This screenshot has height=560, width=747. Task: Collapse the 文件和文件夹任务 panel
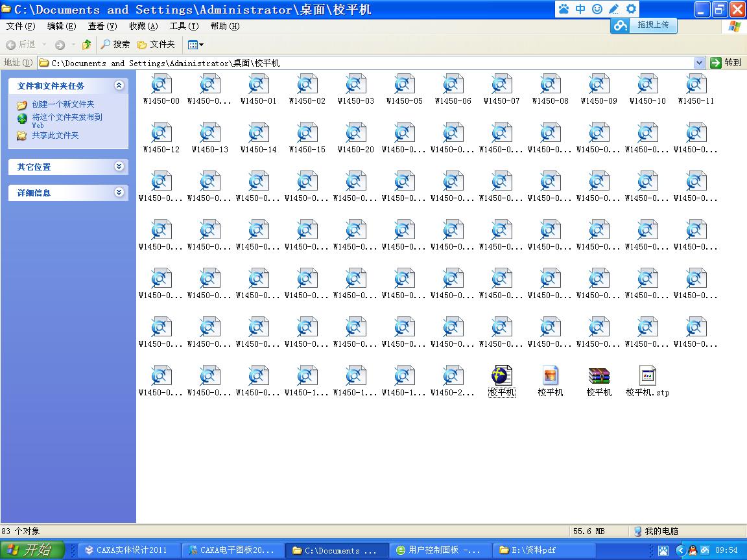click(119, 86)
